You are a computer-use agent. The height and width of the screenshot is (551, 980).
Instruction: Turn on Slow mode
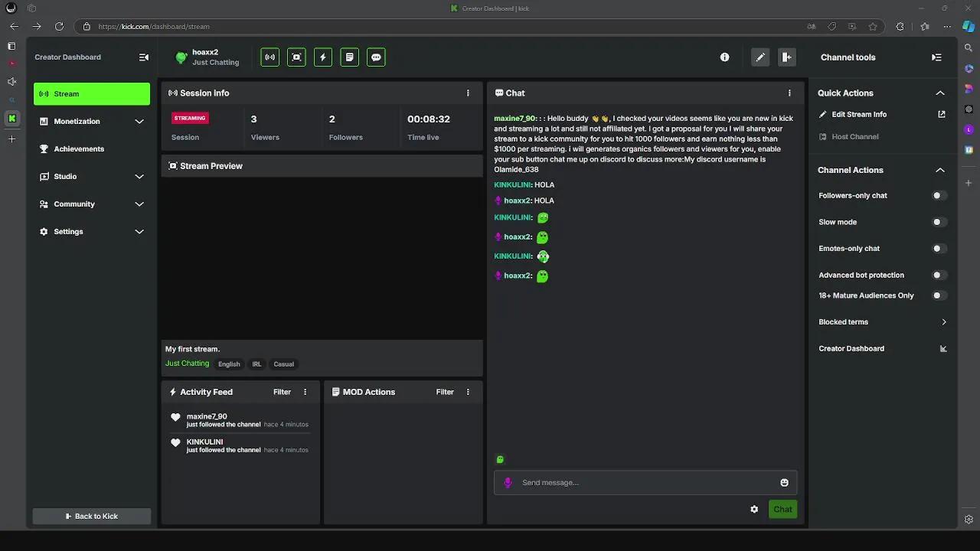point(939,222)
